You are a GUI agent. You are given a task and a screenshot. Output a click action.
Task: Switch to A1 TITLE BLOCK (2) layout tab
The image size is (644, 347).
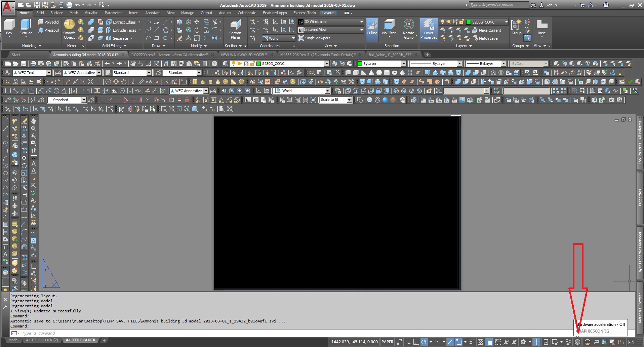pyautogui.click(x=42, y=340)
